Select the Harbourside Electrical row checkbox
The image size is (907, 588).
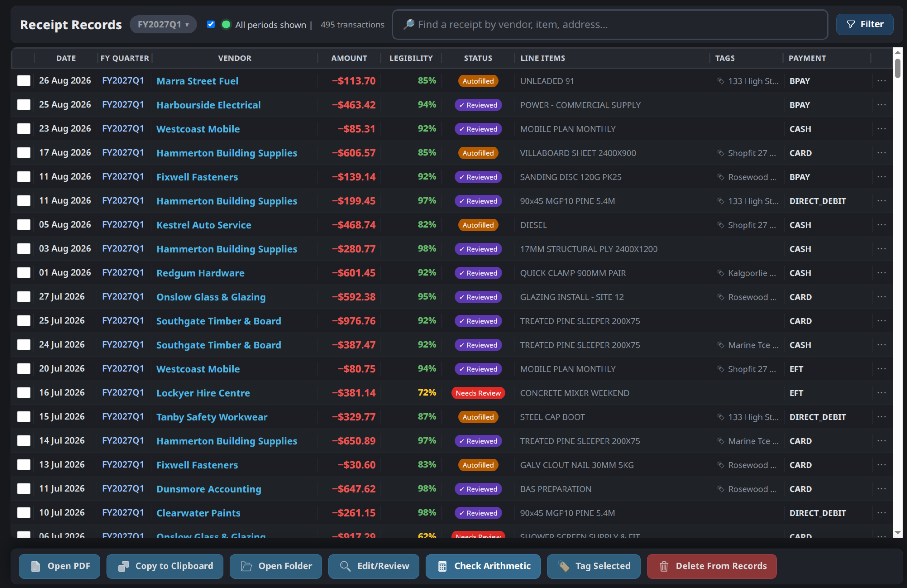coord(24,105)
